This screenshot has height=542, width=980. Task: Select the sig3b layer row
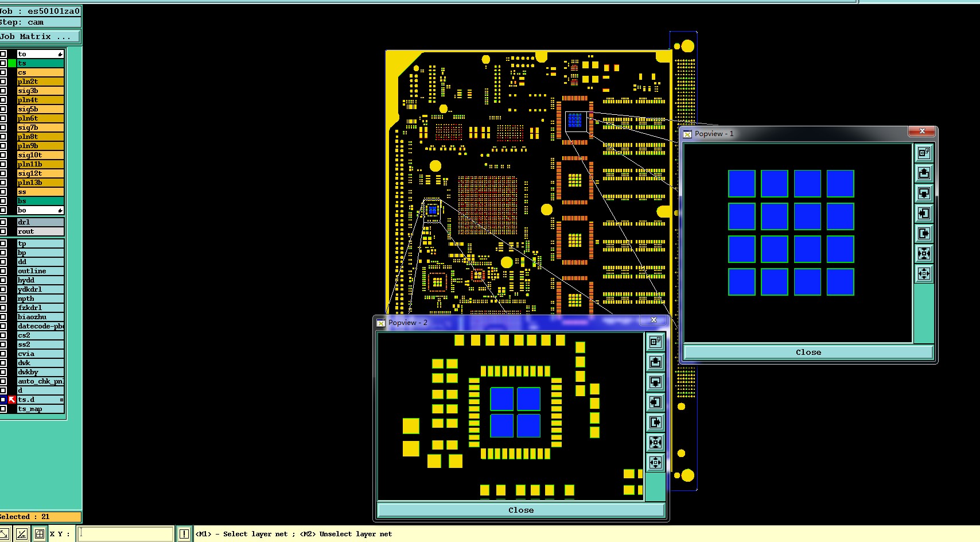click(40, 91)
